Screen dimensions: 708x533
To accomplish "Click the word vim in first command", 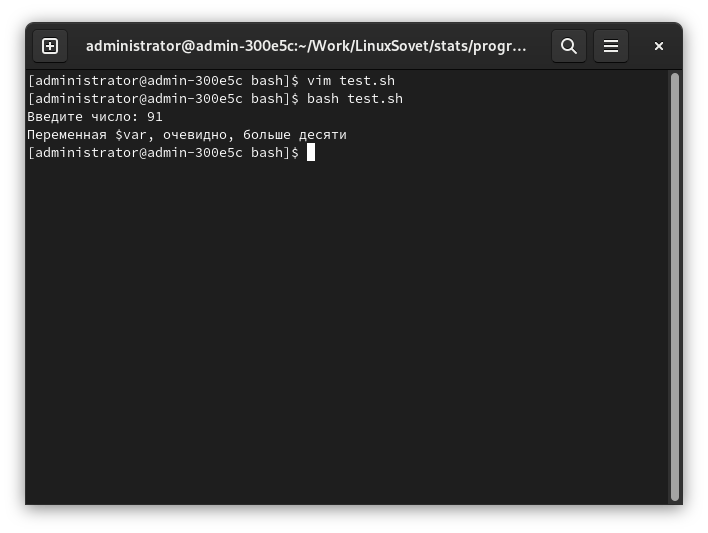I will (319, 80).
